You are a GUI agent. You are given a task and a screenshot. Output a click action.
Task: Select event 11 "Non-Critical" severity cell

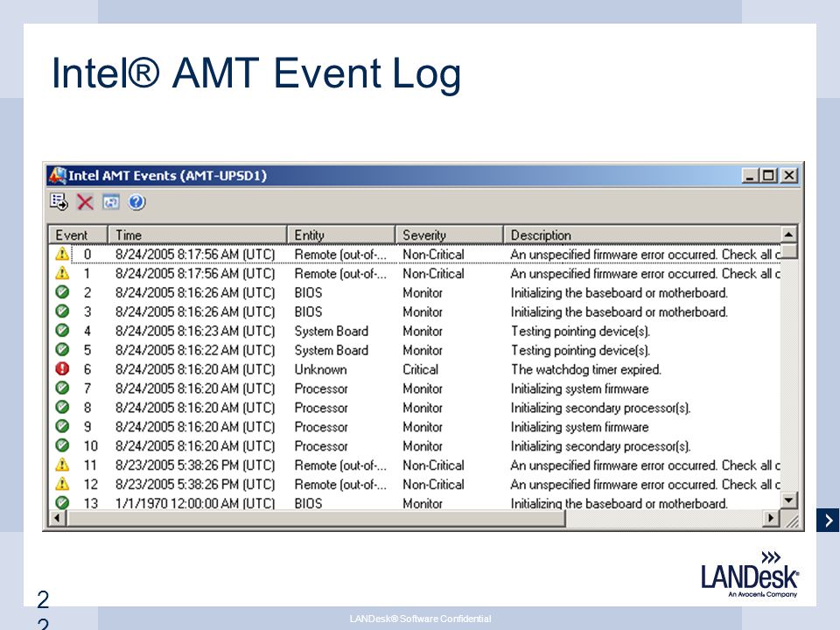pyautogui.click(x=433, y=465)
